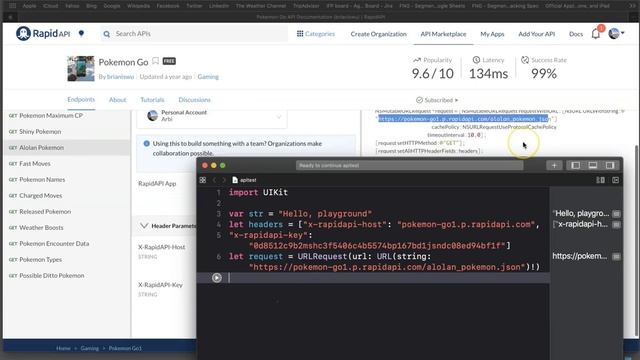This screenshot has width=640, height=360.
Task: Collapse Header Parameters section
Action: click(144, 226)
